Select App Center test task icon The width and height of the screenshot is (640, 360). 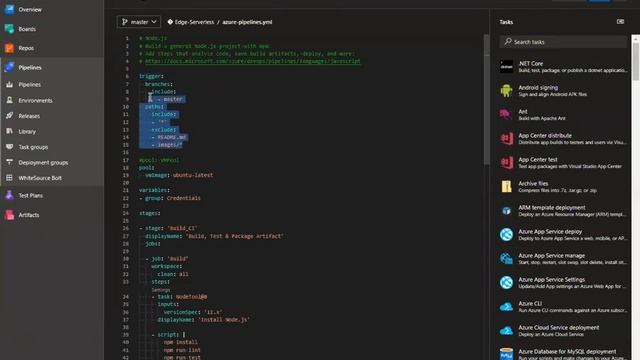tap(507, 162)
